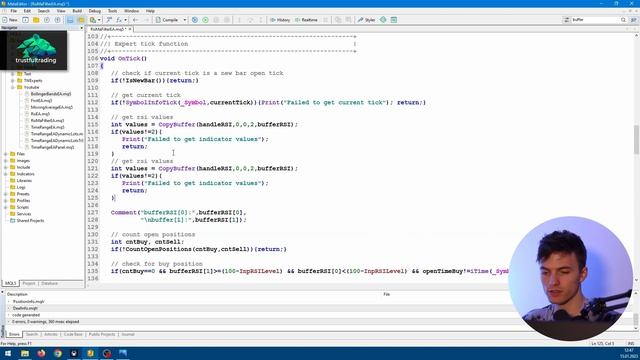Switch to the Project Navigator tab
The height and width of the screenshot is (360, 640).
click(x=29, y=283)
